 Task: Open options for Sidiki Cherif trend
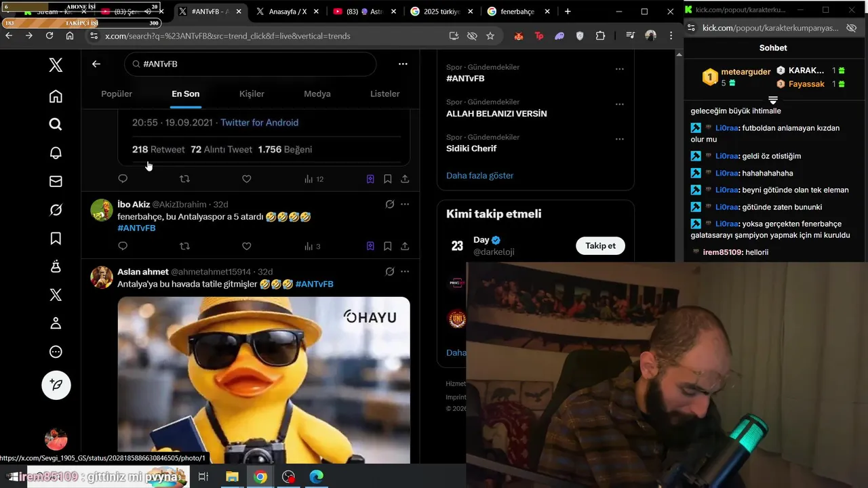coord(619,139)
